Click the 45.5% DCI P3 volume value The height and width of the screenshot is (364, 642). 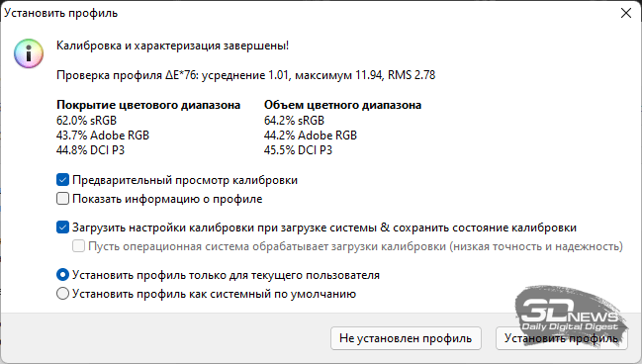point(298,150)
